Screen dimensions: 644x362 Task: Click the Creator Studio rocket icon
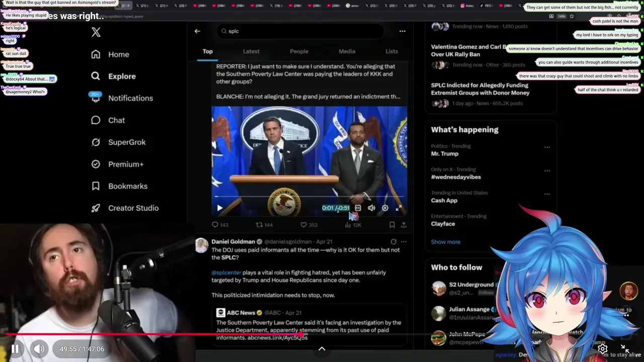pyautogui.click(x=96, y=208)
